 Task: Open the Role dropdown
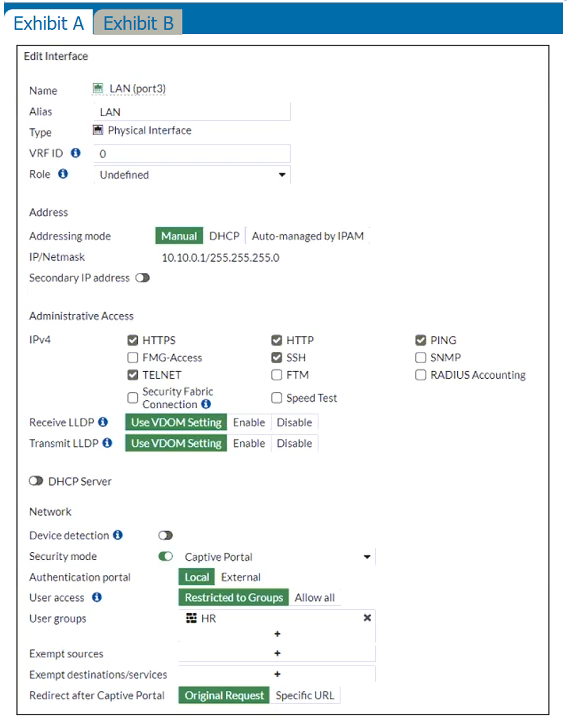point(192,175)
